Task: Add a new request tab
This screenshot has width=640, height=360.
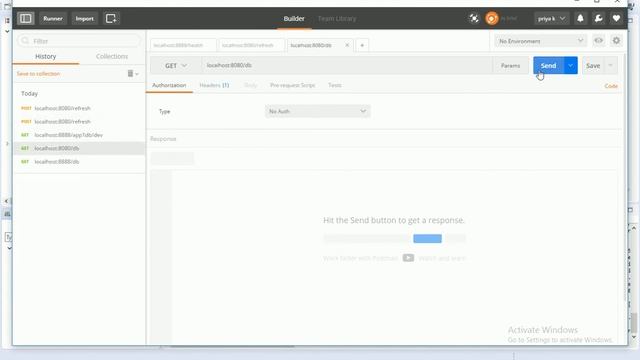Action: click(x=362, y=45)
